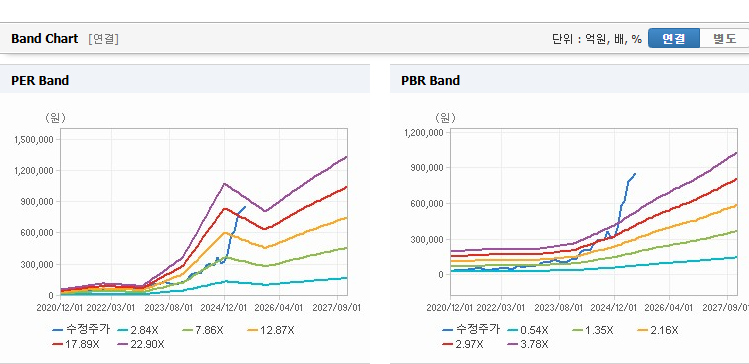Toggle 22.90X series in PER legend
The width and height of the screenshot is (749, 364).
(141, 344)
